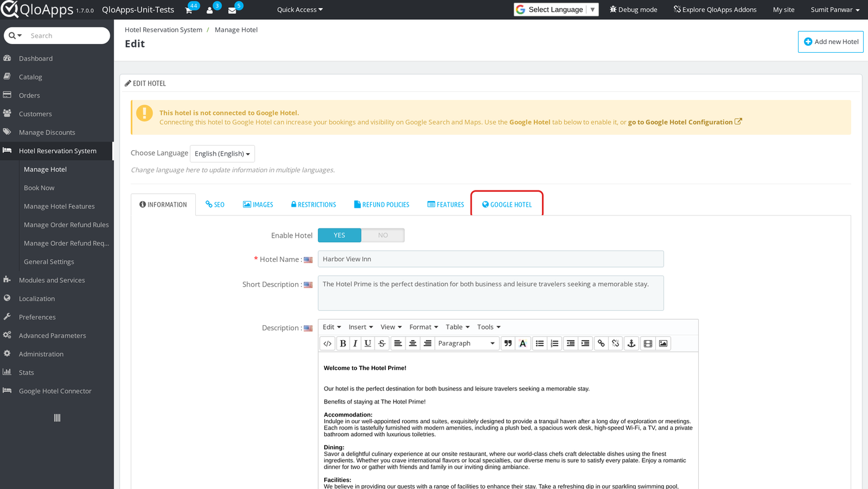Insert an anchor in the description
The image size is (868, 489).
631,343
